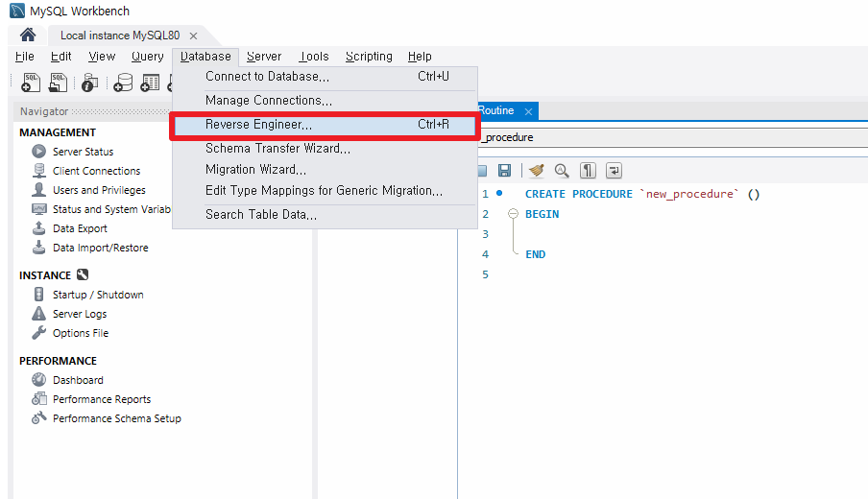The image size is (868, 499).
Task: Collapse the BEGIN block fold marker
Action: tap(513, 214)
